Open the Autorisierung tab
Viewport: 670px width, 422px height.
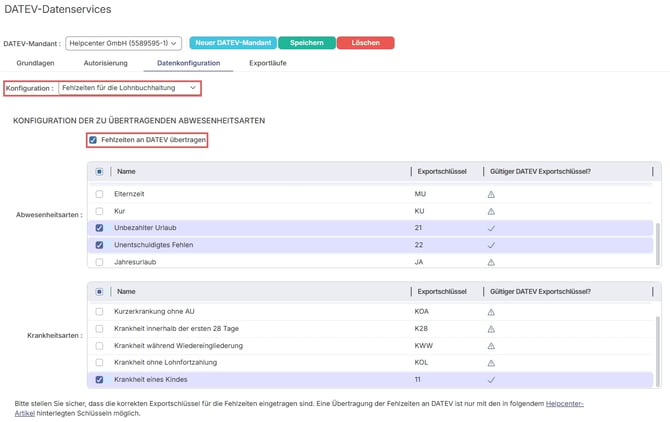click(105, 63)
